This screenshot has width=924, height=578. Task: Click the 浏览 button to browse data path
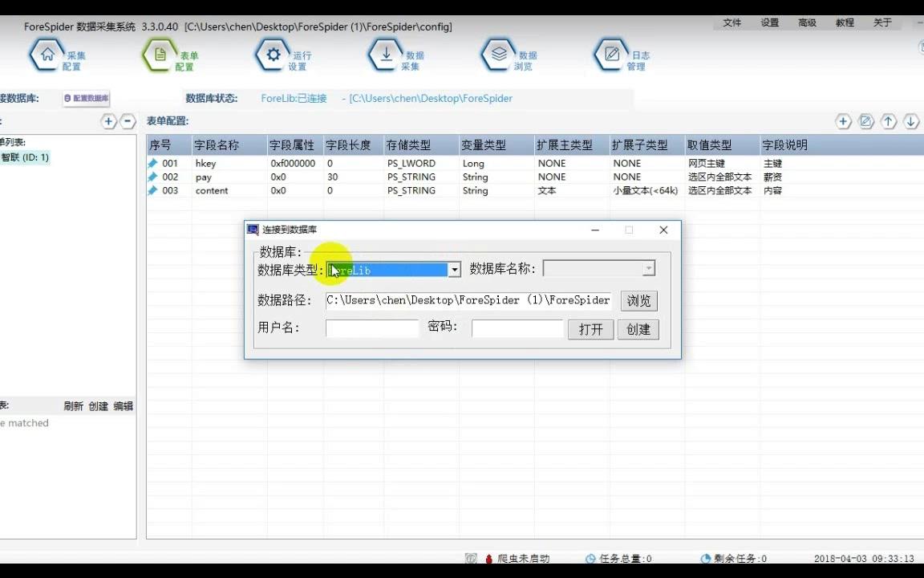(638, 300)
